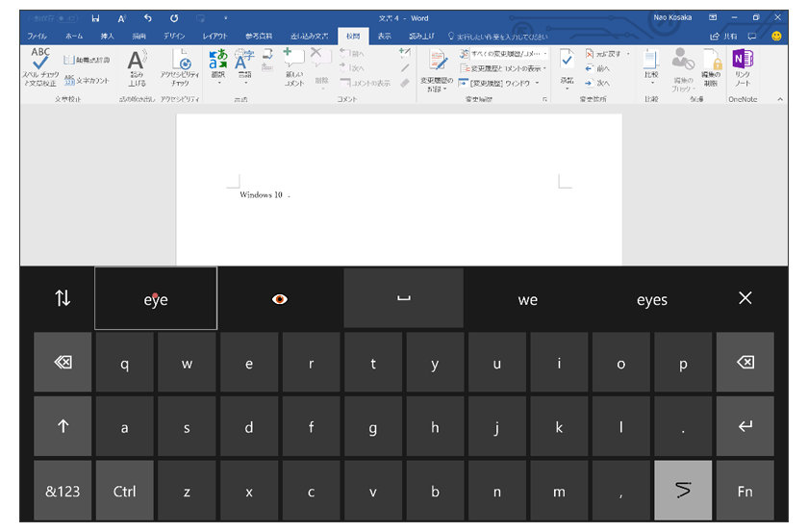Run the spell check and grammar tool

click(39, 67)
